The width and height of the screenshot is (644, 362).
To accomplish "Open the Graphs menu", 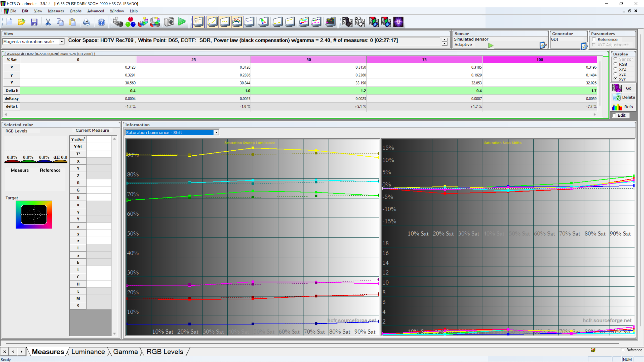I will pyautogui.click(x=75, y=11).
